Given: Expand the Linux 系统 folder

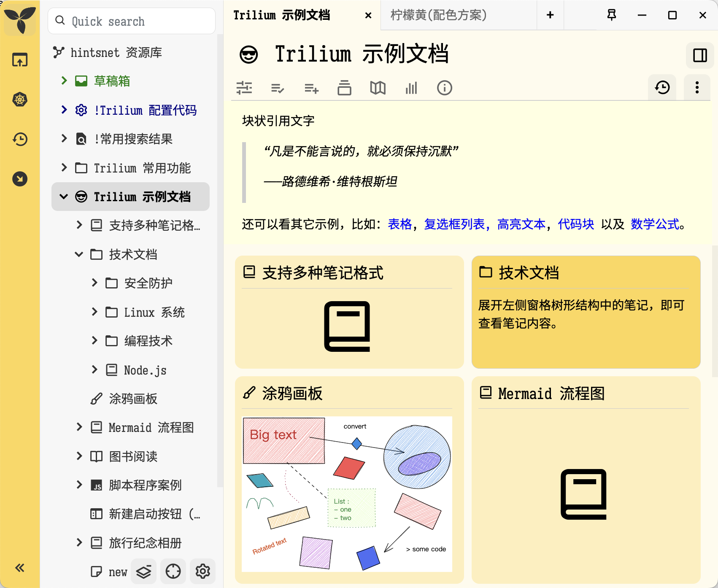Looking at the screenshot, I should point(94,312).
